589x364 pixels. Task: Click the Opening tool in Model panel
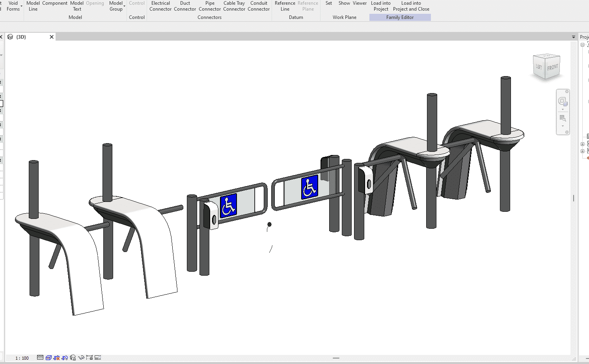[x=95, y=3]
